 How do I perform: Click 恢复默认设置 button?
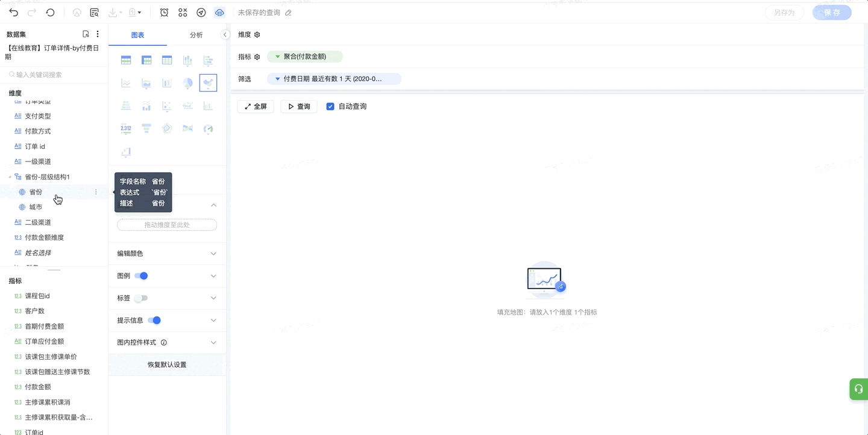point(167,365)
